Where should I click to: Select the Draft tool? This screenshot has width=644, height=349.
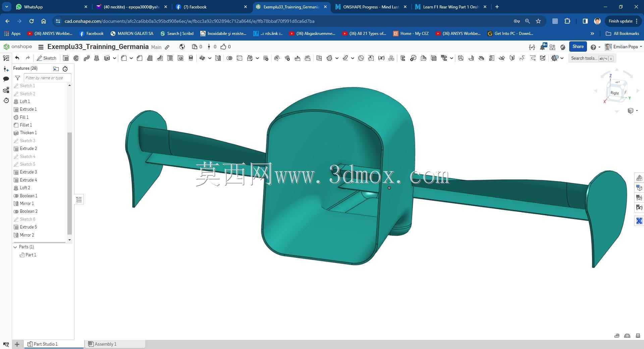point(150,58)
